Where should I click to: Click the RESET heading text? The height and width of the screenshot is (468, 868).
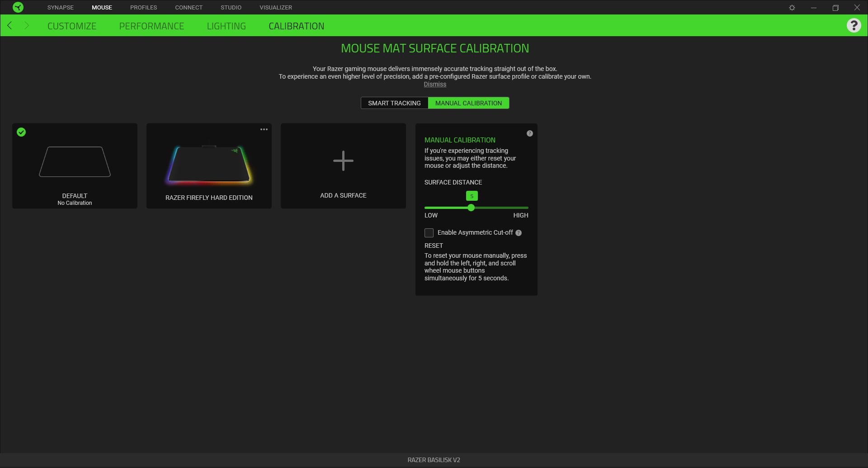[434, 246]
